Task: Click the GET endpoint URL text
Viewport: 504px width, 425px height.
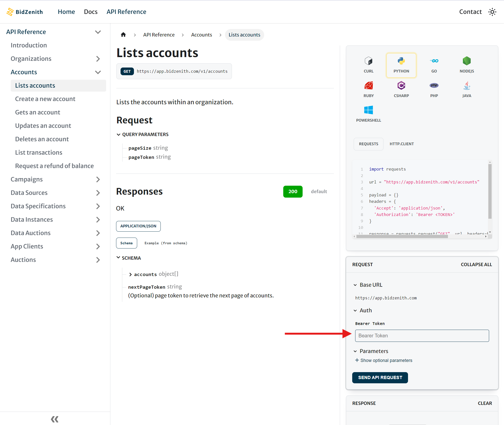Action: [182, 71]
